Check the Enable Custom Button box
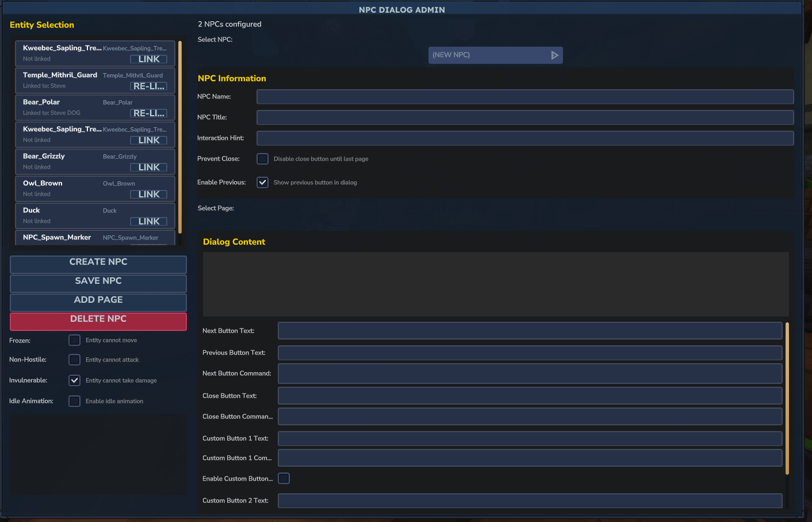 [284, 478]
